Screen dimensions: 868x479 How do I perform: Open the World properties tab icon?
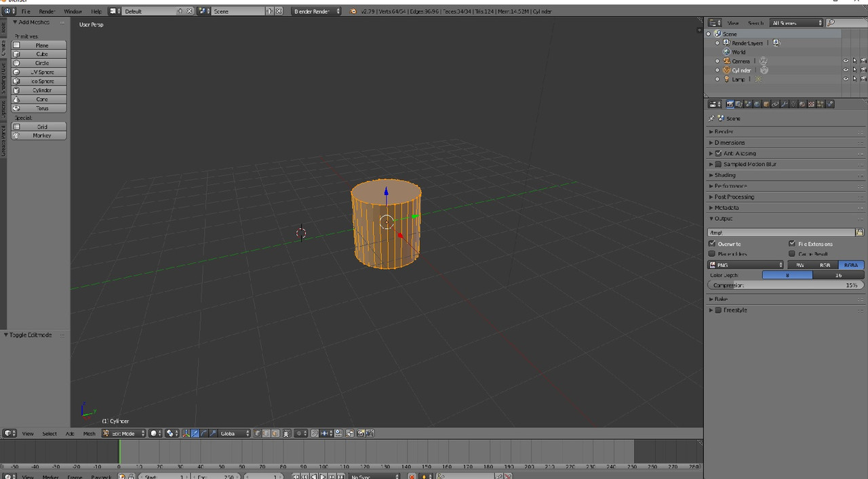757,104
